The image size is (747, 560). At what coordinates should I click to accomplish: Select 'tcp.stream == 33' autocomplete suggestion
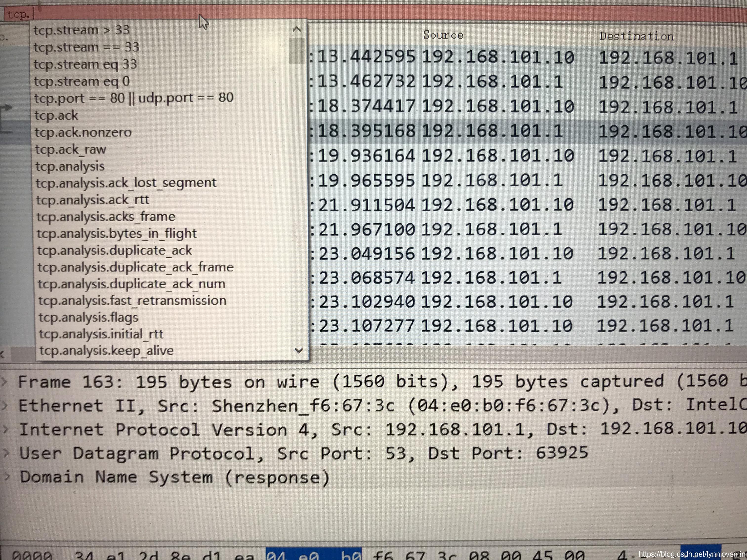pyautogui.click(x=86, y=47)
